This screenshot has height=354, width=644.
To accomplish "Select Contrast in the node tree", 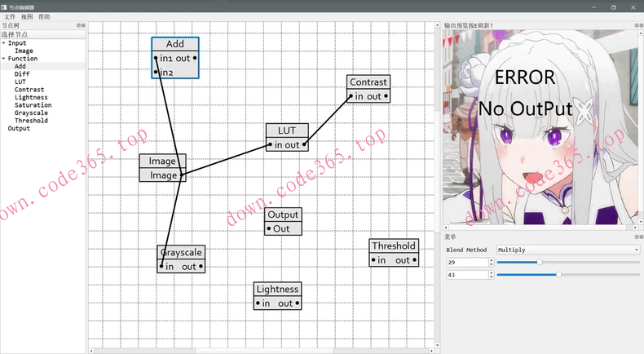I will (x=29, y=90).
